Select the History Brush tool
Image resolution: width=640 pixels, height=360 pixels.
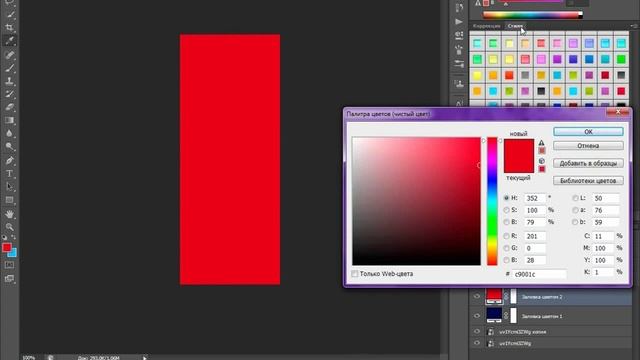pyautogui.click(x=9, y=94)
